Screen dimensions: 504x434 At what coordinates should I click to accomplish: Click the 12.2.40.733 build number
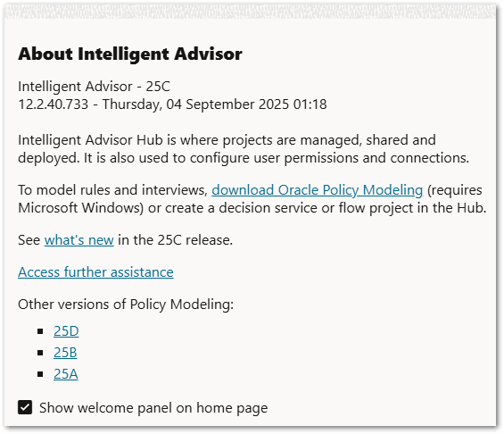tap(53, 104)
